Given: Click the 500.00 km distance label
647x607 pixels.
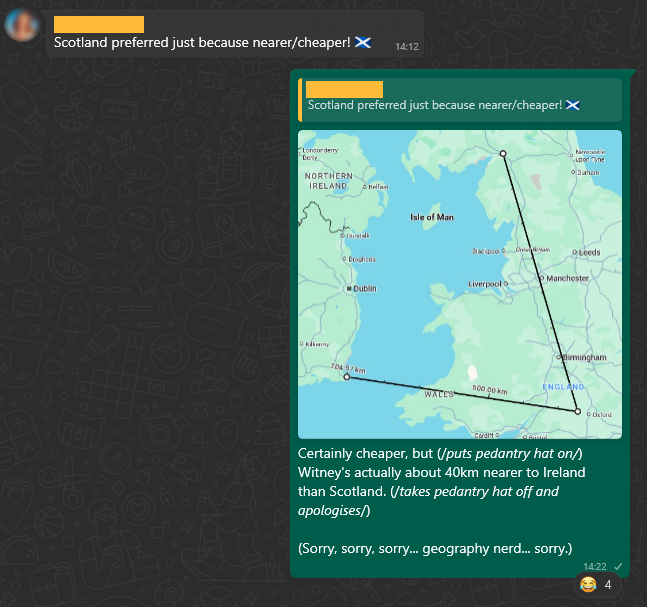Looking at the screenshot, I should 490,390.
